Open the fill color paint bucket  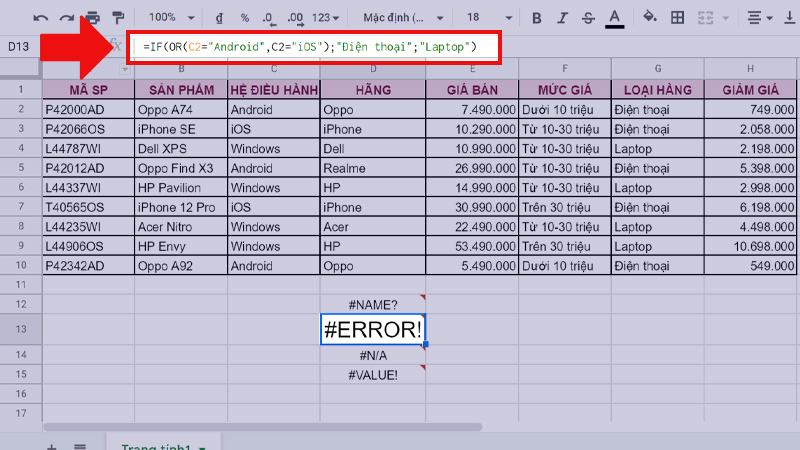[x=649, y=18]
